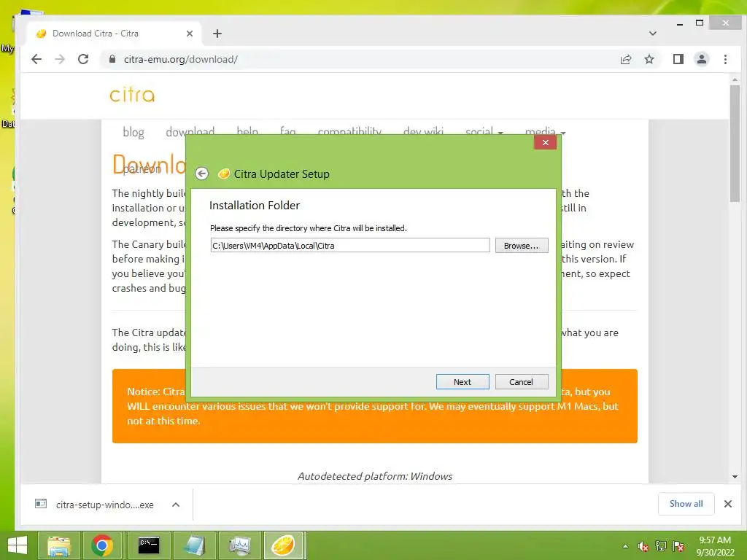This screenshot has height=560, width=747.
Task: Click the muted volume tray icon
Action: coord(643,546)
